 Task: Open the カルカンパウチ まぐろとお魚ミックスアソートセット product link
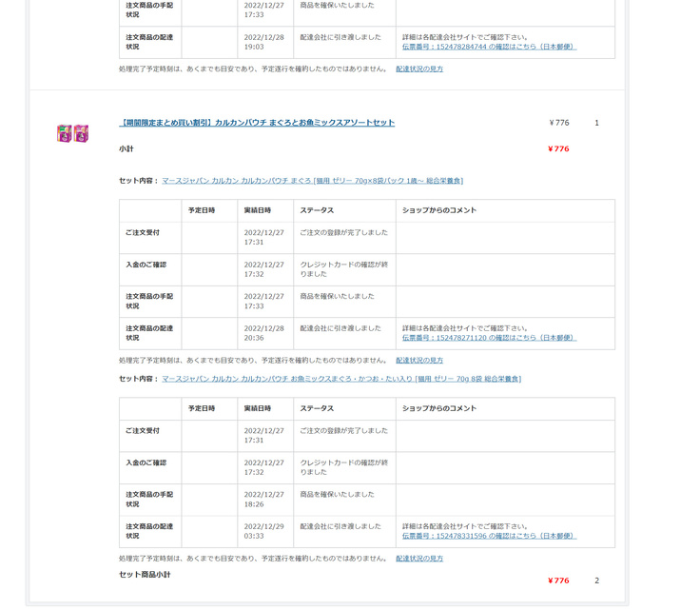pos(257,123)
